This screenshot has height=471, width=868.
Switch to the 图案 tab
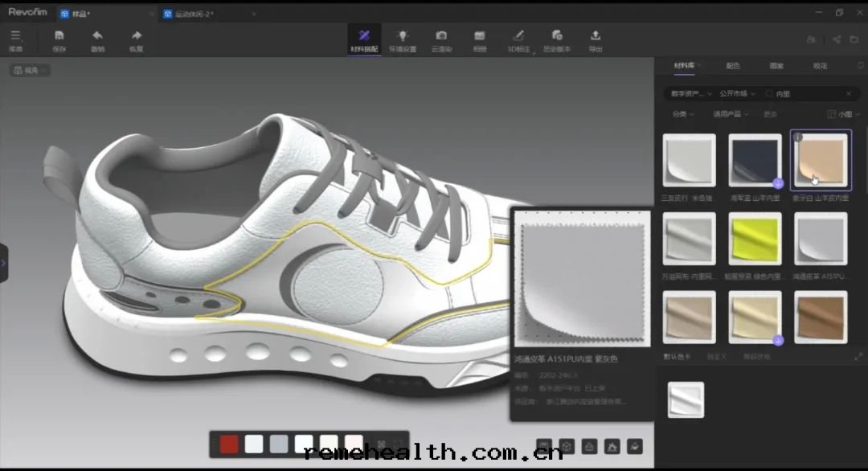coord(776,66)
